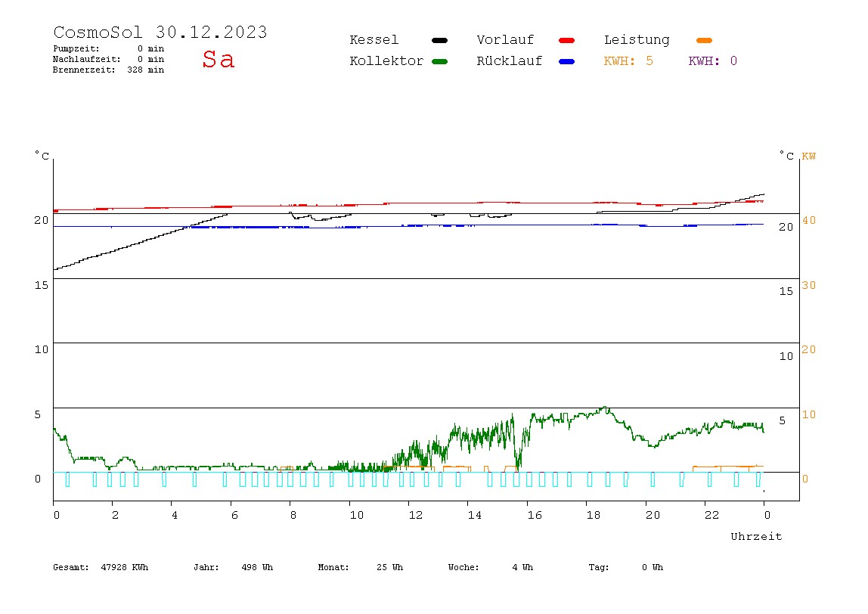Viewport: 868px width, 614px height.
Task: Click the 'Woche:' footer label
Action: point(463,567)
